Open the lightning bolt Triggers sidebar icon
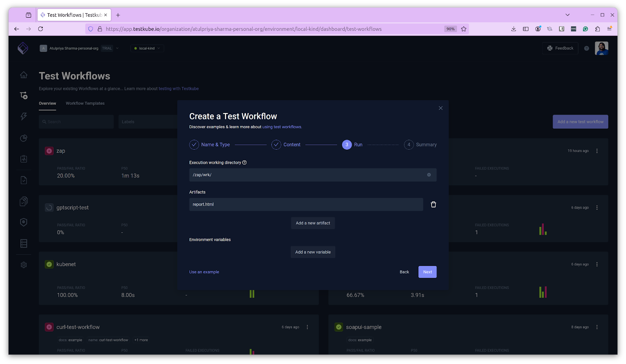Image resolution: width=626 pixels, height=364 pixels. [23, 117]
